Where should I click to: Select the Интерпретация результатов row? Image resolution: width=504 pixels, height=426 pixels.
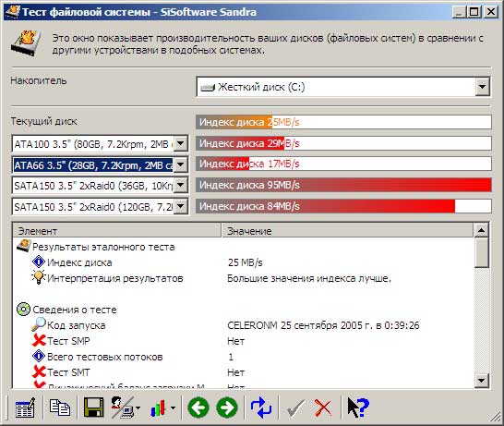pos(244,278)
